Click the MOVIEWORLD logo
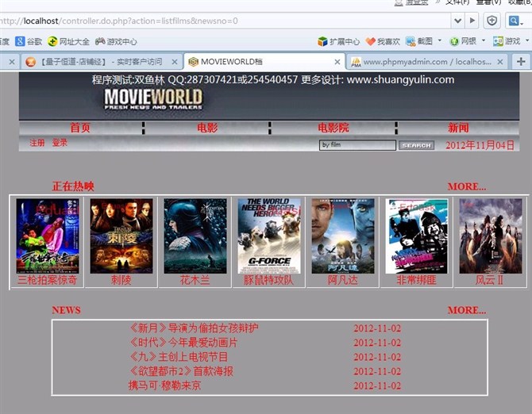 (x=153, y=99)
